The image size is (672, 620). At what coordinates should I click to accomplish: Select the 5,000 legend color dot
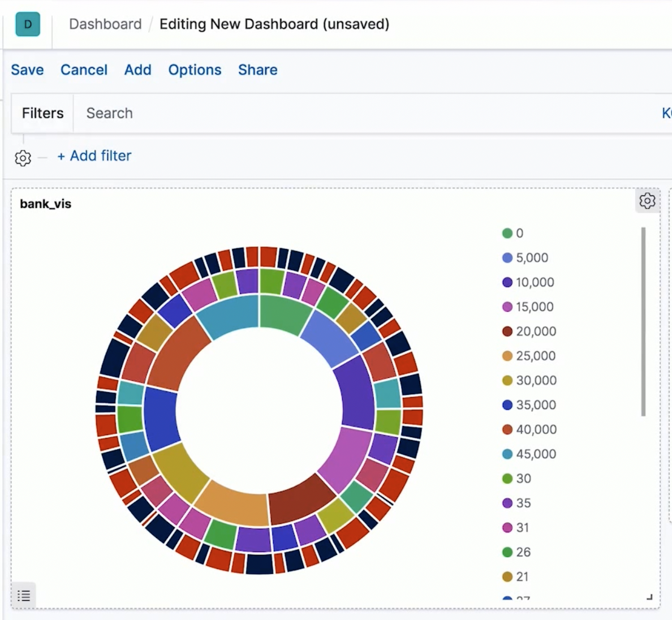tap(507, 257)
